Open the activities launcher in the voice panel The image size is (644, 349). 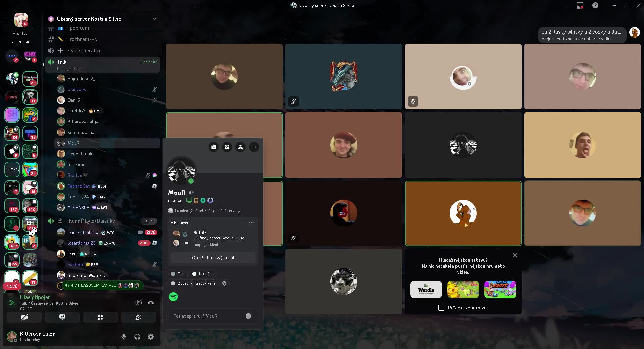(x=100, y=317)
